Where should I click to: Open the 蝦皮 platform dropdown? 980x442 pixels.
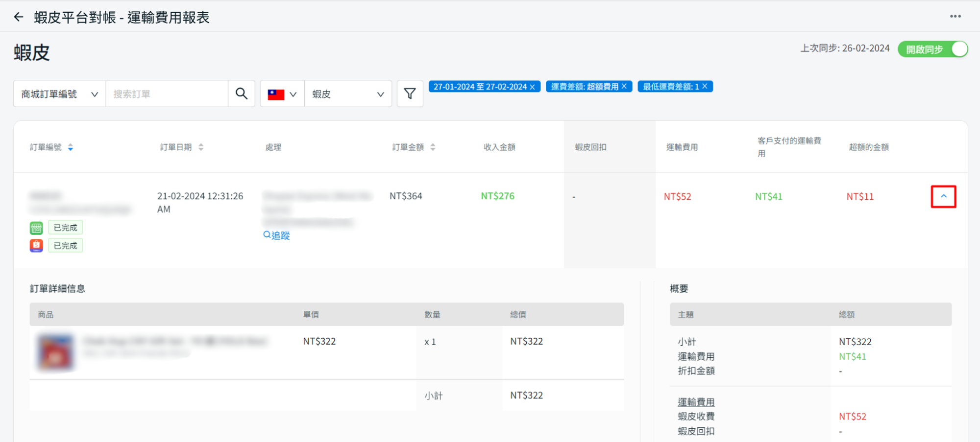click(x=348, y=93)
